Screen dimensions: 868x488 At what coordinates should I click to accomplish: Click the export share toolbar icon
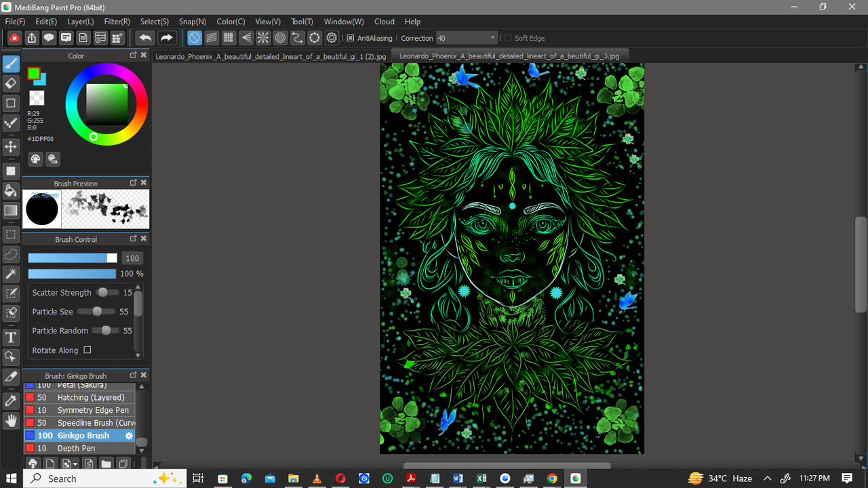(x=32, y=38)
